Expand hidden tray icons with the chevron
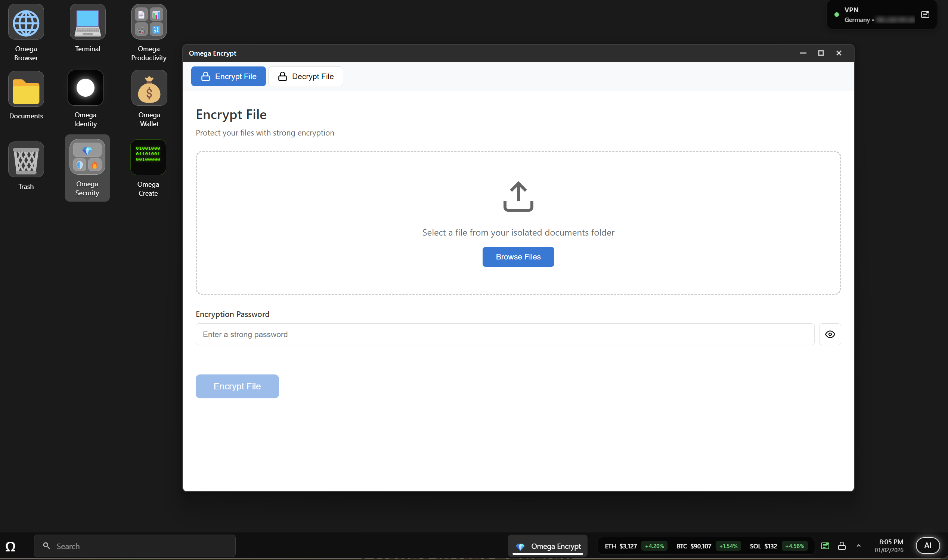Viewport: 948px width, 560px height. pyautogui.click(x=858, y=546)
